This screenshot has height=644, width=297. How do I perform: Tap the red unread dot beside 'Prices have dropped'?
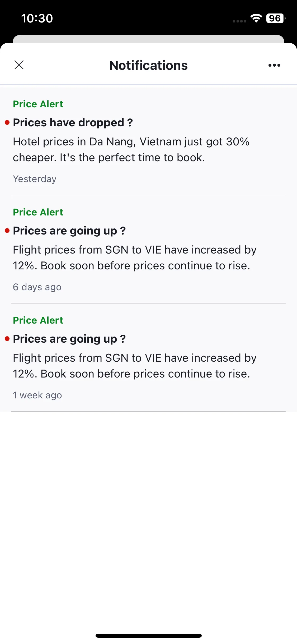tap(7, 122)
